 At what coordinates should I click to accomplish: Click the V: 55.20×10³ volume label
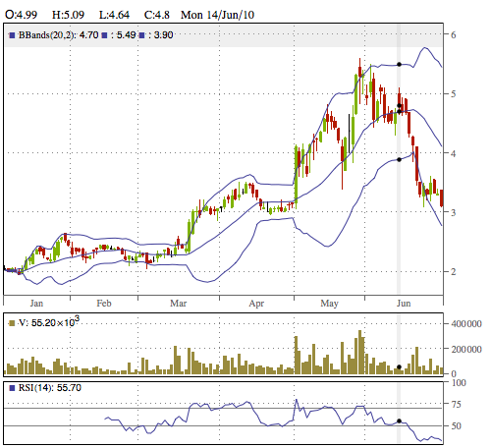pos(49,322)
